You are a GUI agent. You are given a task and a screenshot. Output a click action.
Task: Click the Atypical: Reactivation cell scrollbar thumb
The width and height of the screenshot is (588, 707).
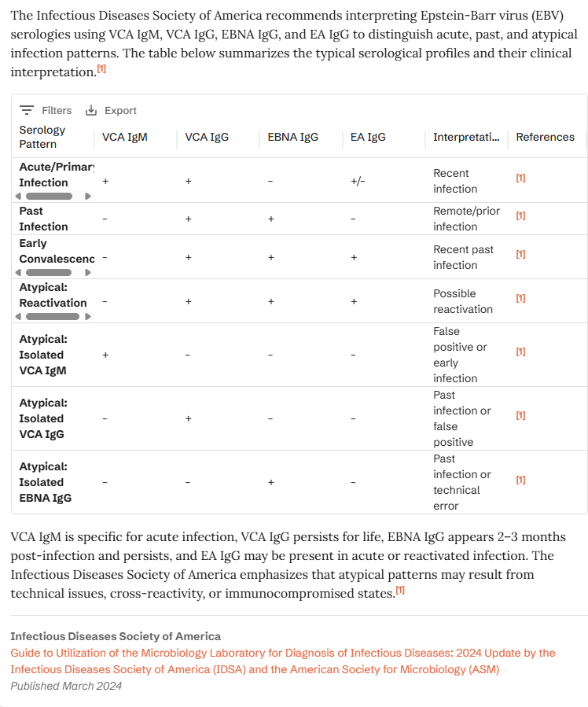[x=53, y=316]
